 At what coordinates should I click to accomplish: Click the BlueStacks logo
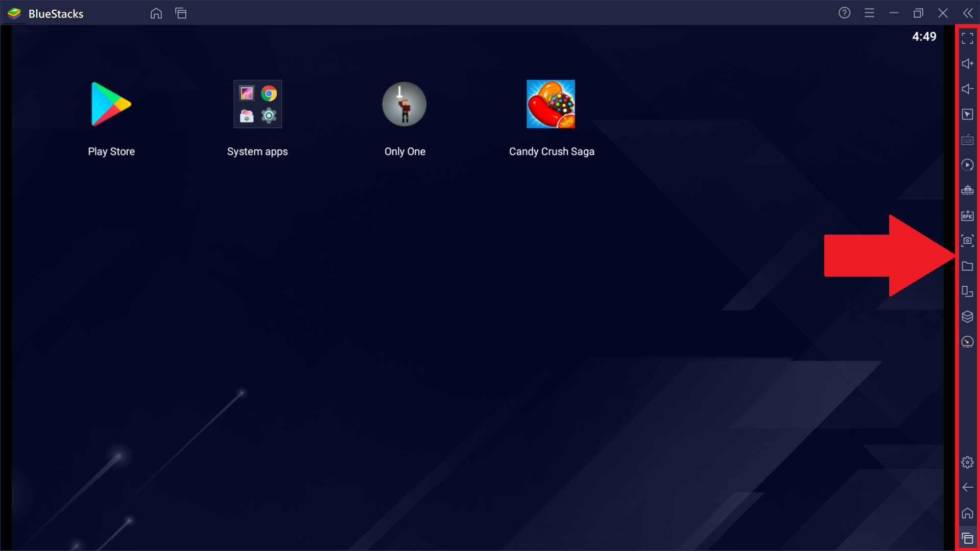pos(14,13)
